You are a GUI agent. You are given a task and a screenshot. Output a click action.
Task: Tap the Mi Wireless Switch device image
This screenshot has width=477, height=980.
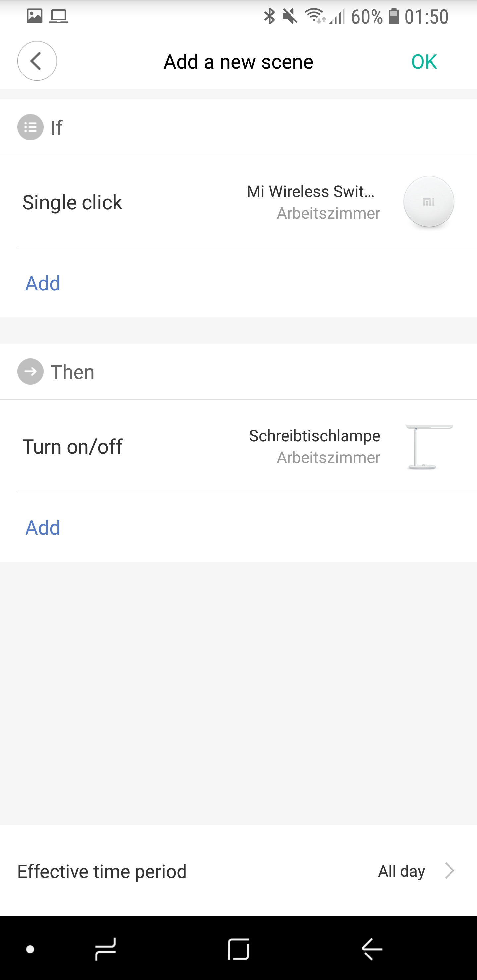pos(429,202)
